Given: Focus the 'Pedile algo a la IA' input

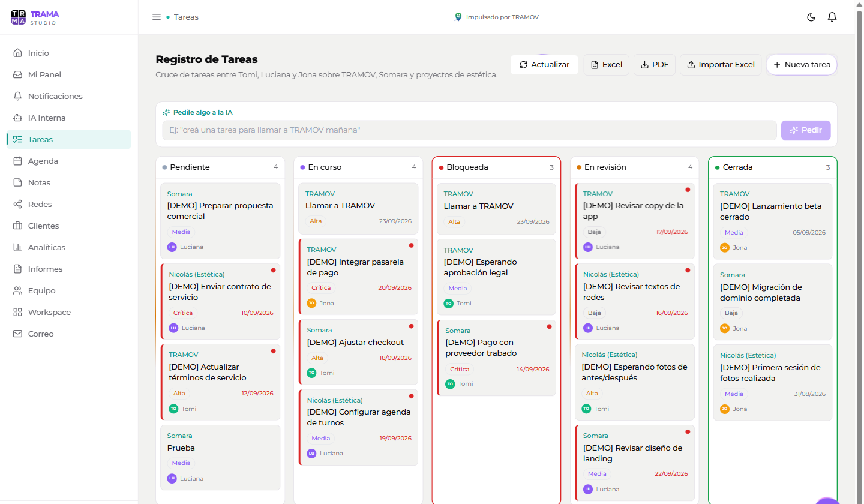Looking at the screenshot, I should coord(469,130).
